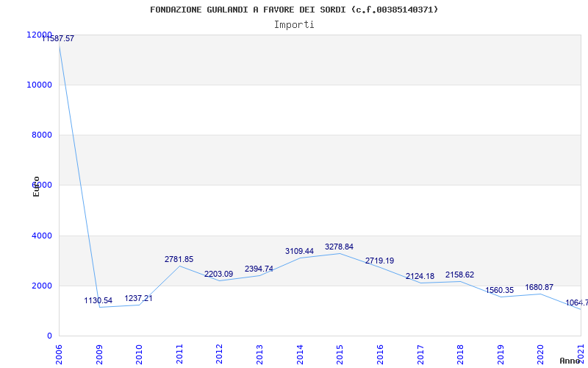Click the 2015 year axis label
This screenshot has height=368, width=588.
click(x=340, y=353)
